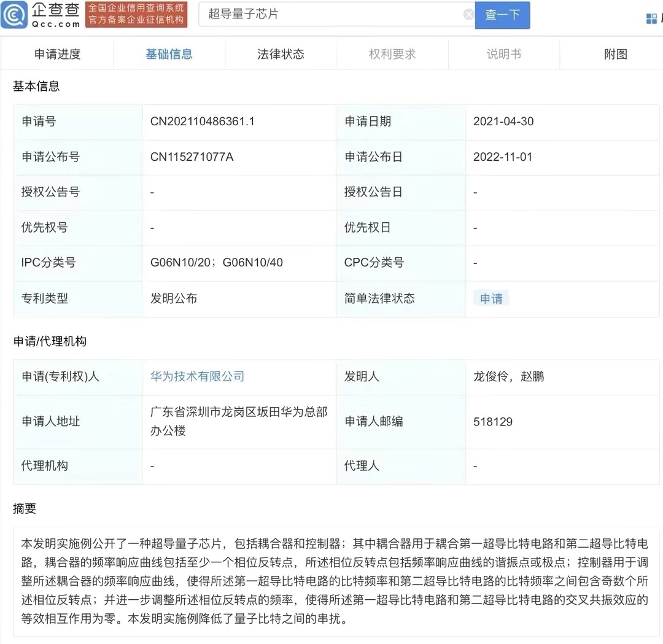Open the 附图 tab
This screenshot has height=644, width=663.
tap(616, 54)
